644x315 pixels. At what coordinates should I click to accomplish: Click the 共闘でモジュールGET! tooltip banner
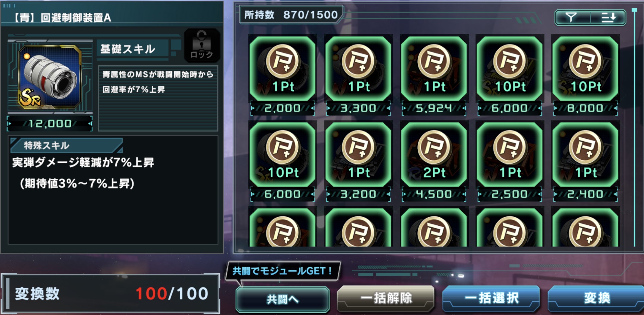tap(283, 271)
